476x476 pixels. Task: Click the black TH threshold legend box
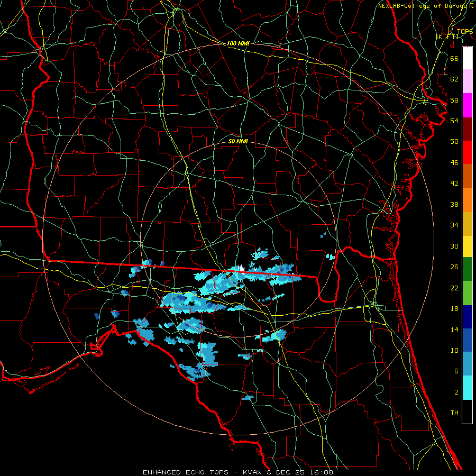tap(467, 411)
